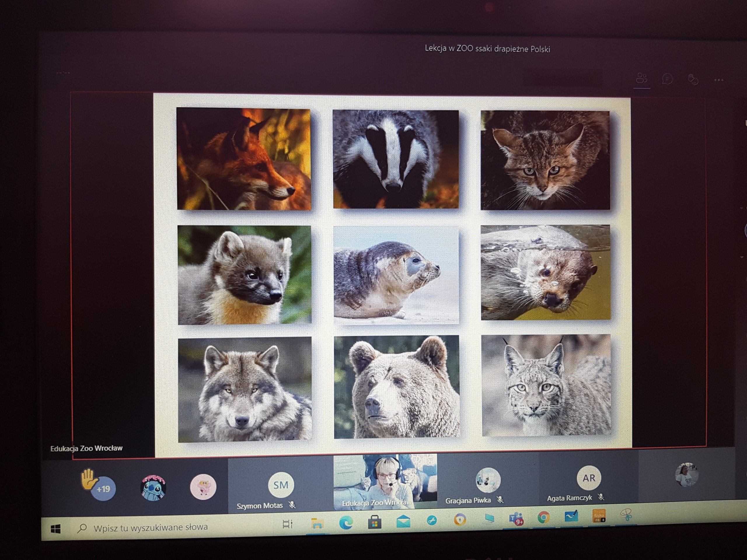Open the meeting chat icon

[x=667, y=79]
